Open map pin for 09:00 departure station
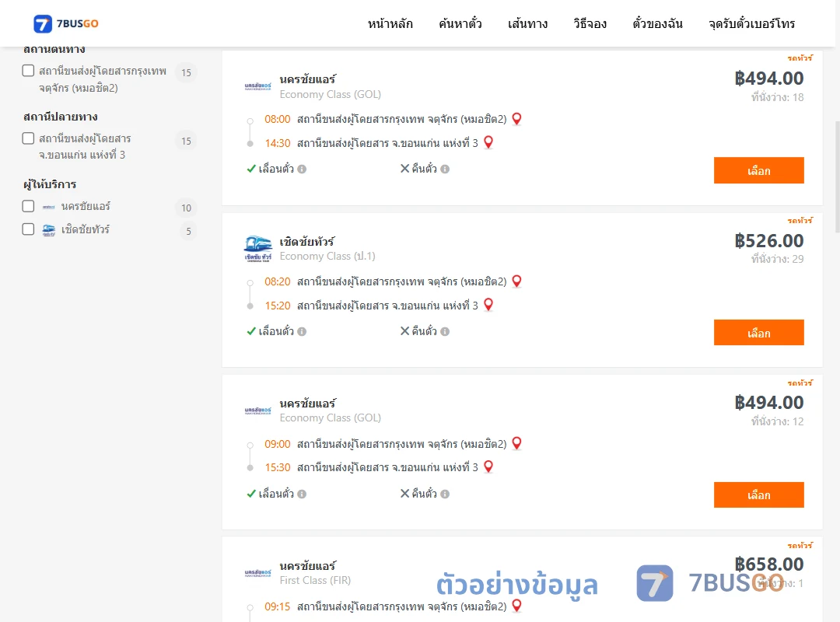 tap(516, 444)
